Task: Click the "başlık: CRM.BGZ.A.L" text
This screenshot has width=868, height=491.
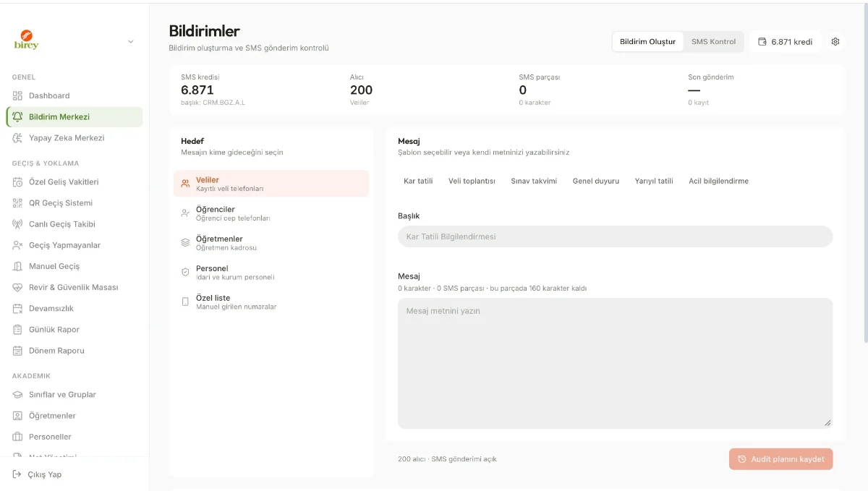Action: [213, 103]
